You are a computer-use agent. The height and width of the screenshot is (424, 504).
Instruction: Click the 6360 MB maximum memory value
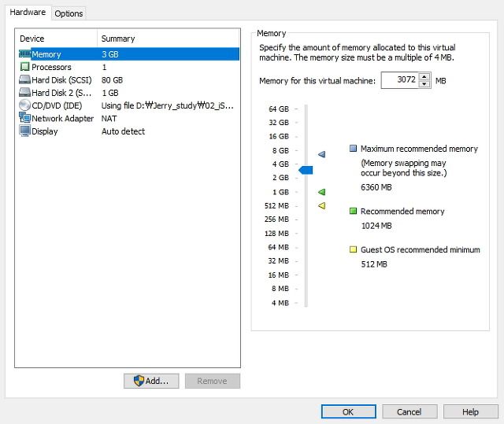point(376,187)
